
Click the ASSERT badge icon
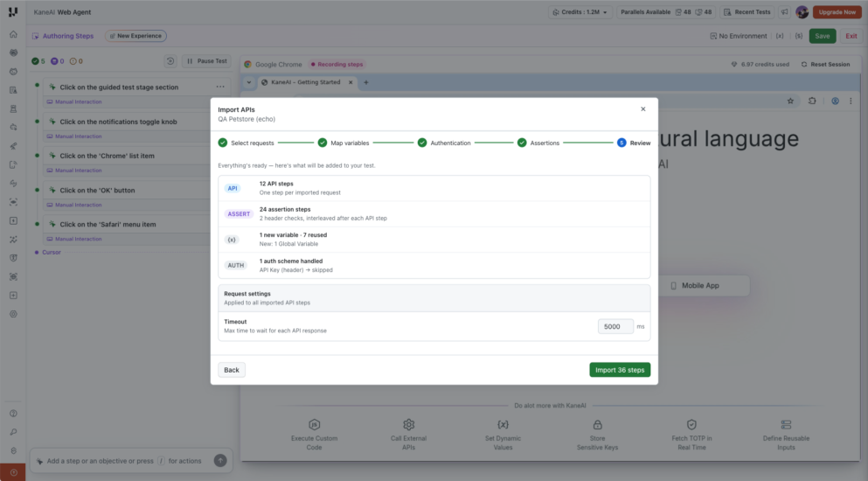[x=239, y=214]
